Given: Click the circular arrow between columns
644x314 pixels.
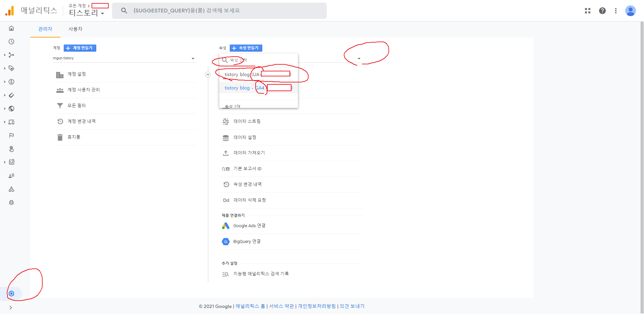Looking at the screenshot, I should click(208, 74).
